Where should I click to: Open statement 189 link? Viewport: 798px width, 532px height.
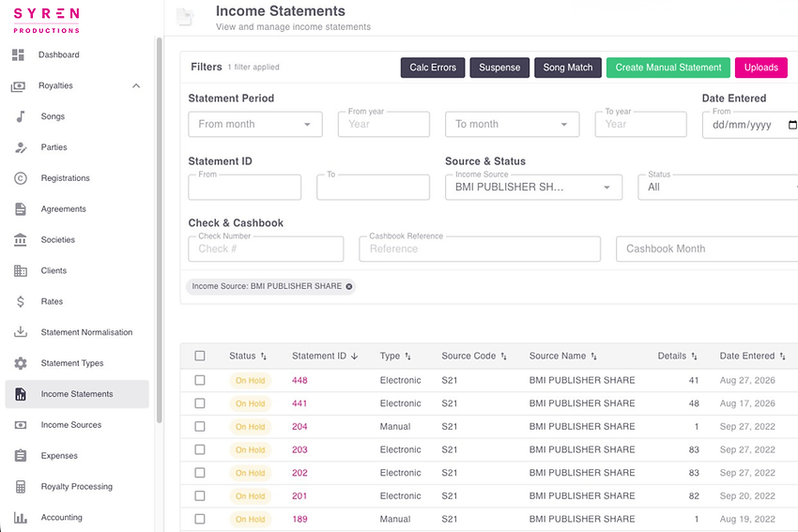click(x=299, y=519)
